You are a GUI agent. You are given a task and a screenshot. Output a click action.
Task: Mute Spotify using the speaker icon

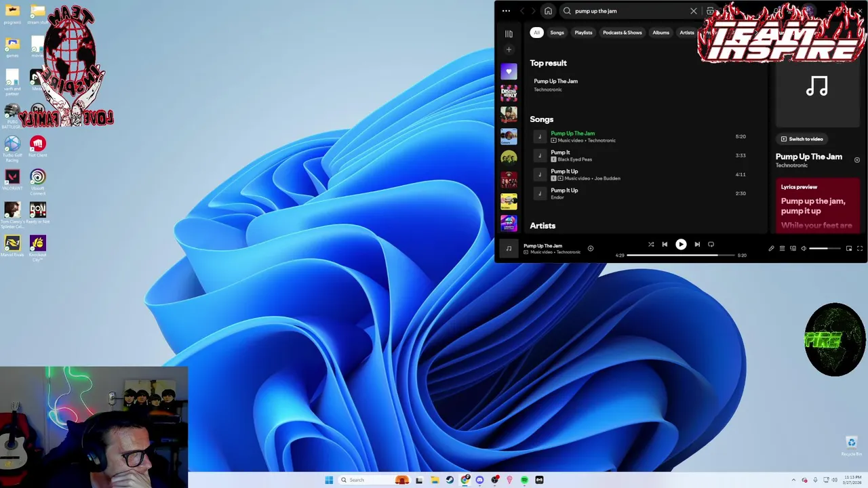click(x=804, y=249)
